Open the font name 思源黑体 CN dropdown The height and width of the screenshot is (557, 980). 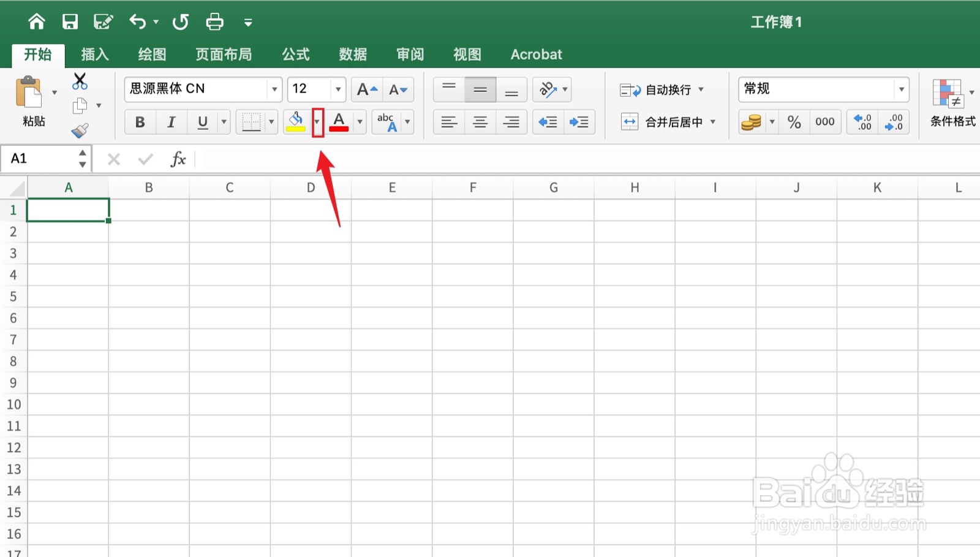click(x=274, y=89)
